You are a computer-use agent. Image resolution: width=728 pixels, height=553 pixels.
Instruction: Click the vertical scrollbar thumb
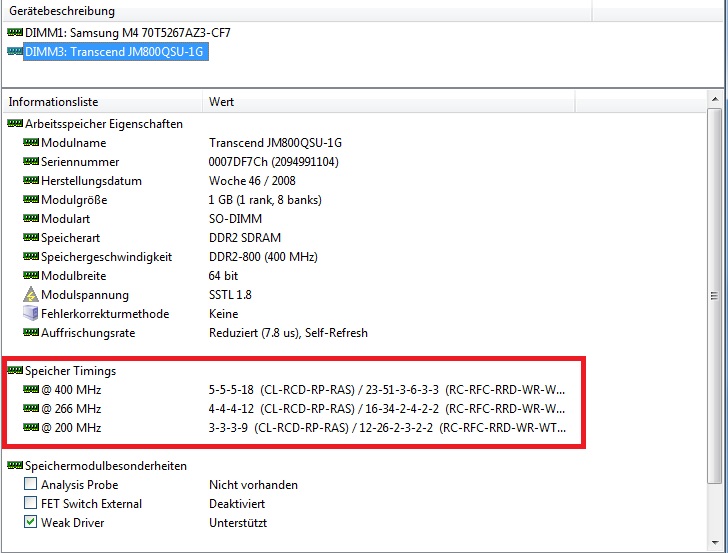[715, 296]
